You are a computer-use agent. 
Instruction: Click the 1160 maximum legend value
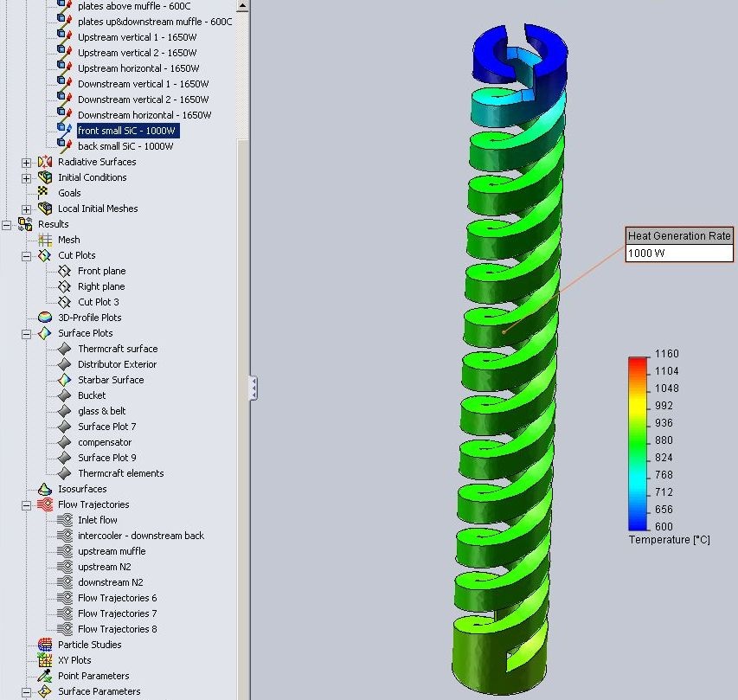pyautogui.click(x=666, y=354)
